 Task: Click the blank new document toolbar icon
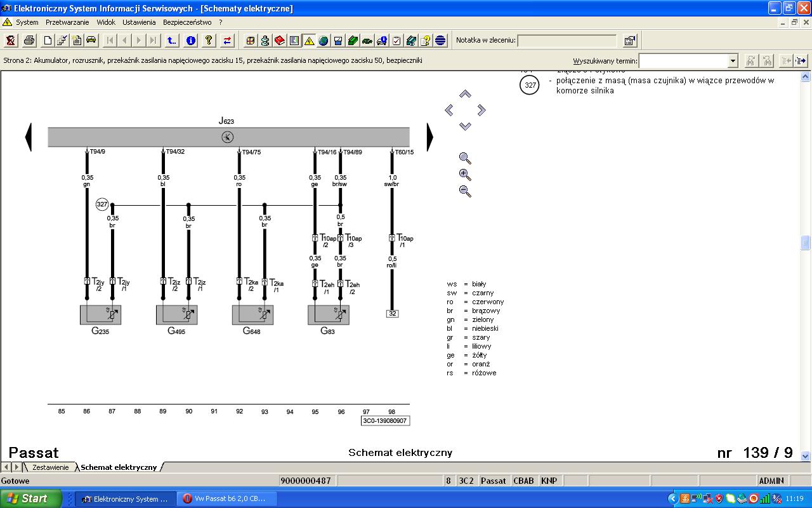click(x=48, y=41)
